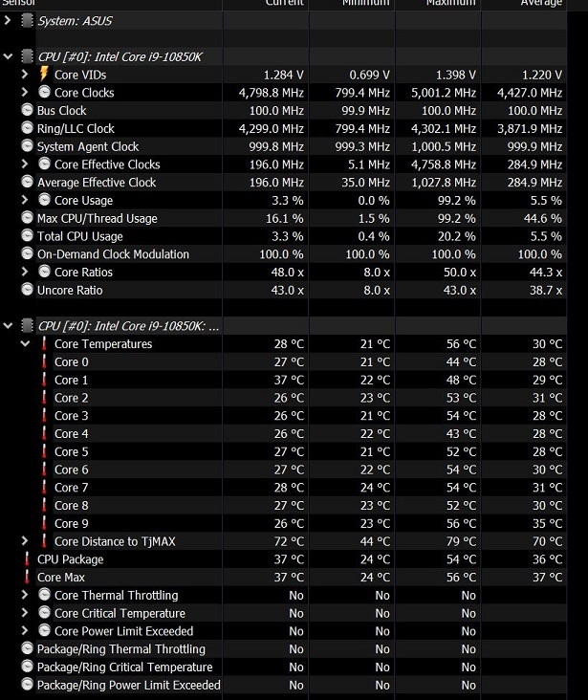
Task: Select the On-Demand Clock Modulation row
Action: 113,254
